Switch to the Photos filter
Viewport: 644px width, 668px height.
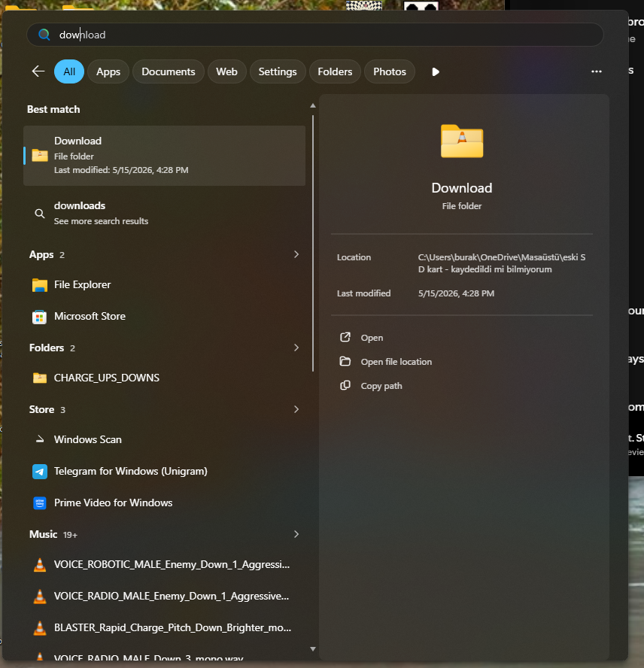[390, 71]
